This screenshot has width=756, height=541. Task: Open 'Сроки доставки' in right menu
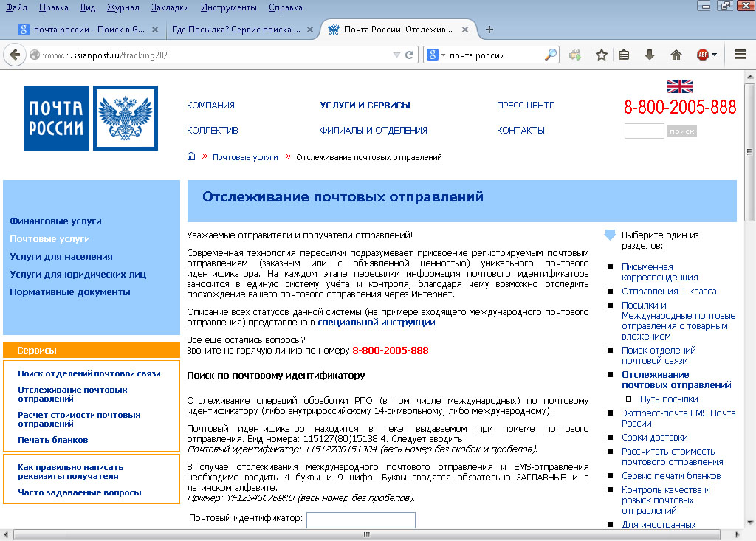pyautogui.click(x=654, y=438)
